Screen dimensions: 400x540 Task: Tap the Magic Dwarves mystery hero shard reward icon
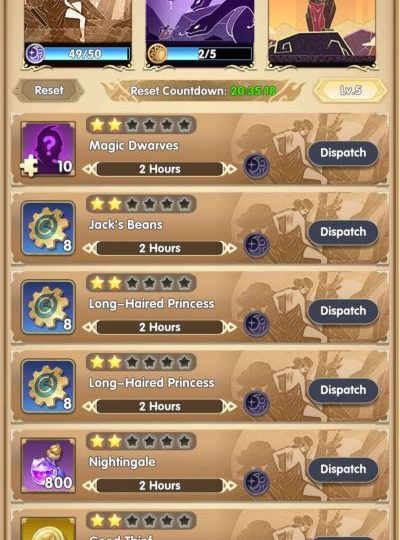[48, 149]
